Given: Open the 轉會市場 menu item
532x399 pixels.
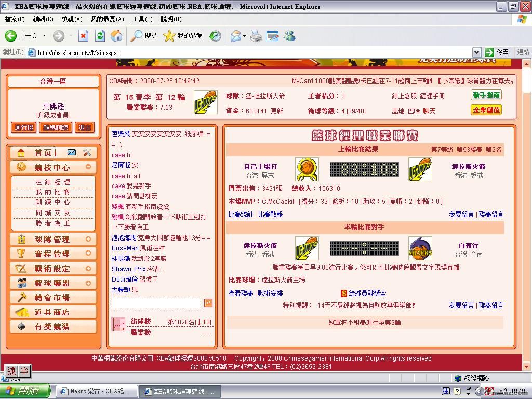Looking at the screenshot, I should (x=54, y=298).
